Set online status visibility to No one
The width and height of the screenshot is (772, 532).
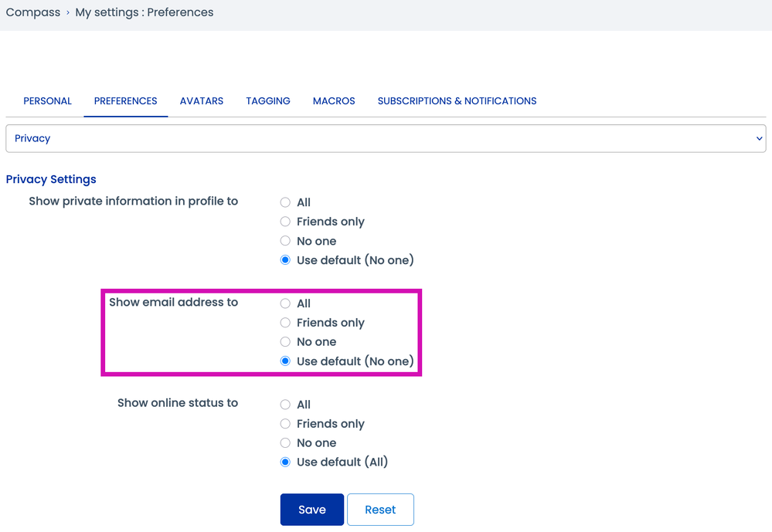point(285,443)
